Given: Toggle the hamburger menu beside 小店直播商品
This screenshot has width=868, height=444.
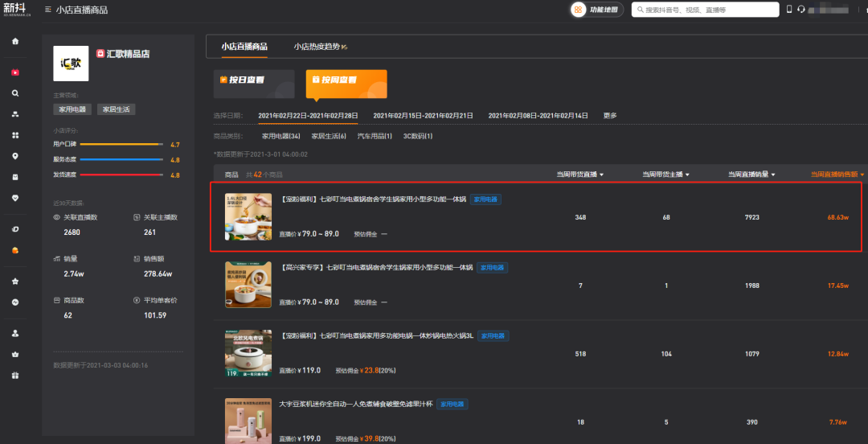Looking at the screenshot, I should tap(48, 10).
